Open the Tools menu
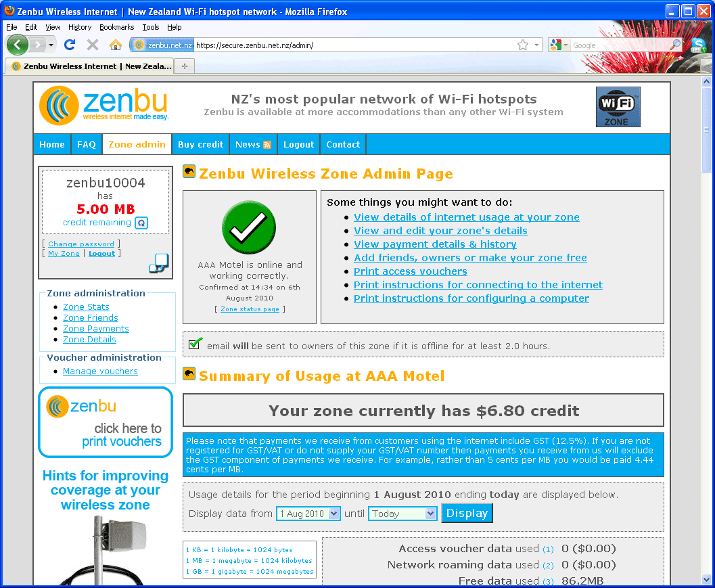The image size is (715, 588). click(150, 27)
